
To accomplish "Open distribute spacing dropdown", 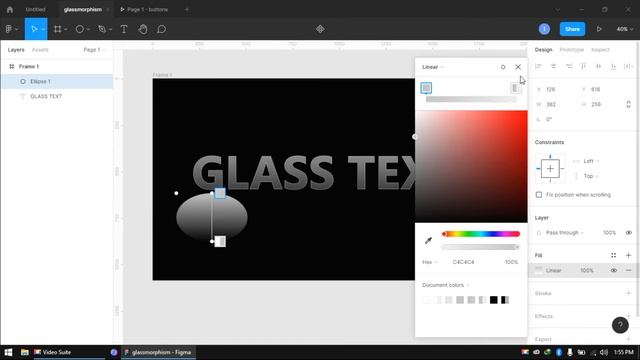I will point(629,66).
